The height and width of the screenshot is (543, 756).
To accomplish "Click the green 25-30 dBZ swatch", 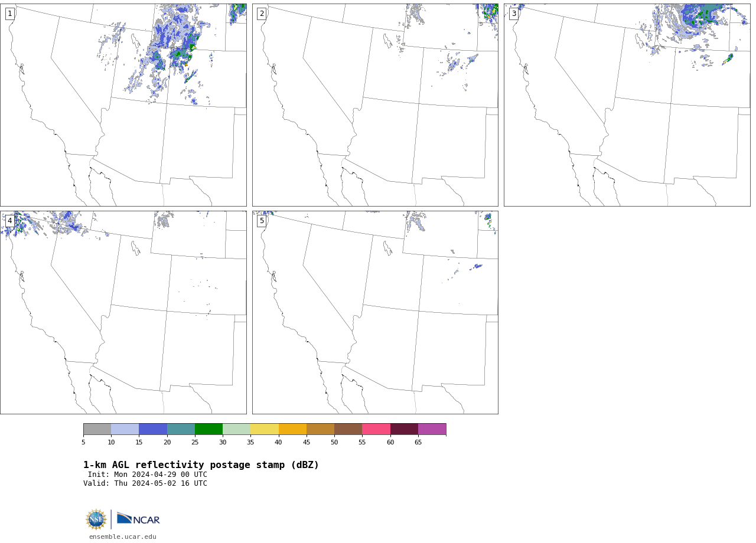I will click(x=208, y=429).
